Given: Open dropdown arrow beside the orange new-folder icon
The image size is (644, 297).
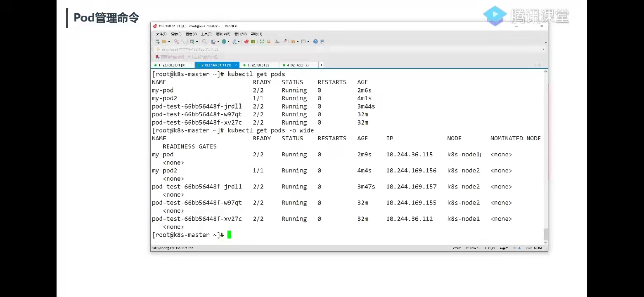Looking at the screenshot, I should (298, 42).
